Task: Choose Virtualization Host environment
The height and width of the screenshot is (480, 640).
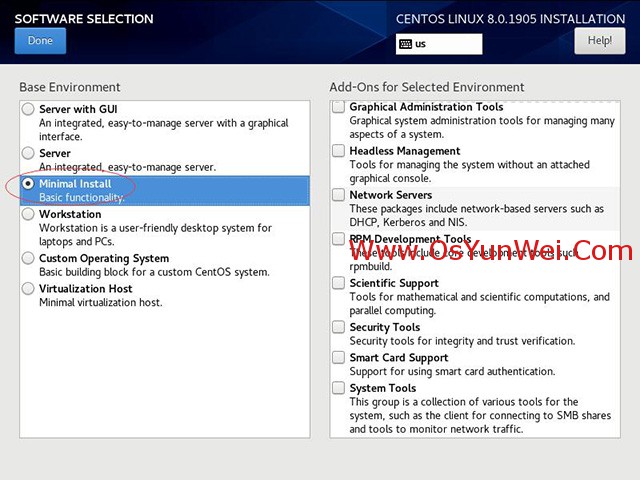Action: click(x=28, y=289)
